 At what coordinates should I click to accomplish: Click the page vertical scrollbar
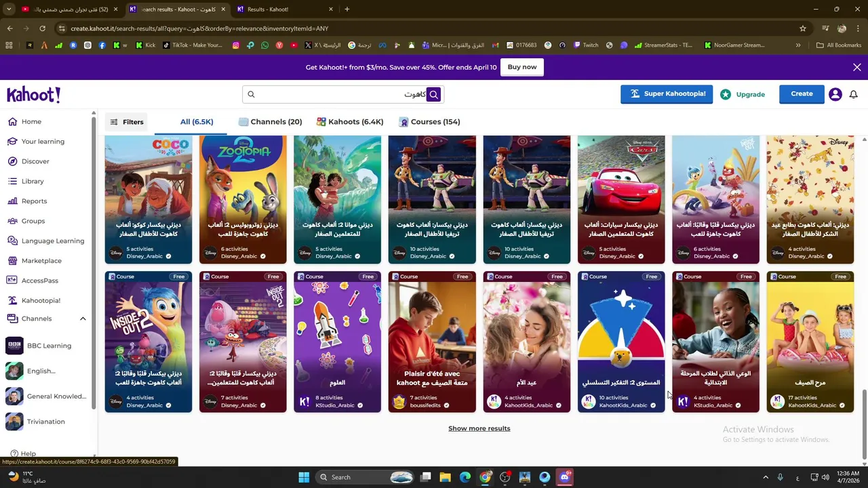(x=864, y=425)
